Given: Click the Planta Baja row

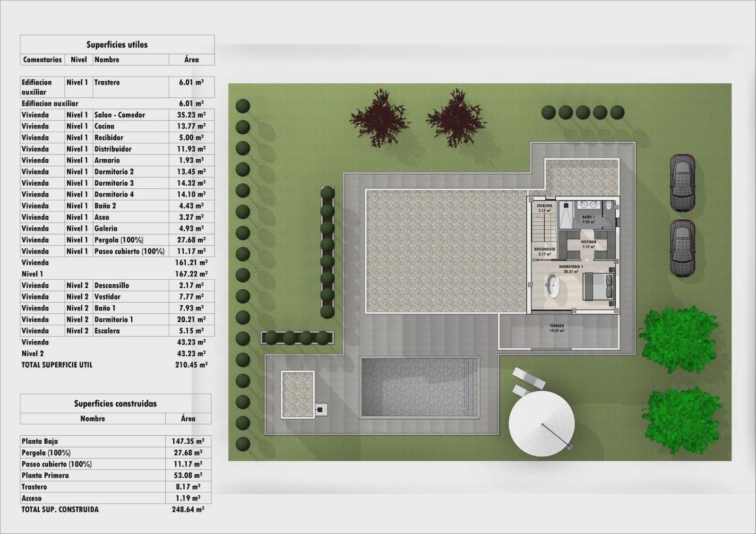Looking at the screenshot, I should (115, 441).
